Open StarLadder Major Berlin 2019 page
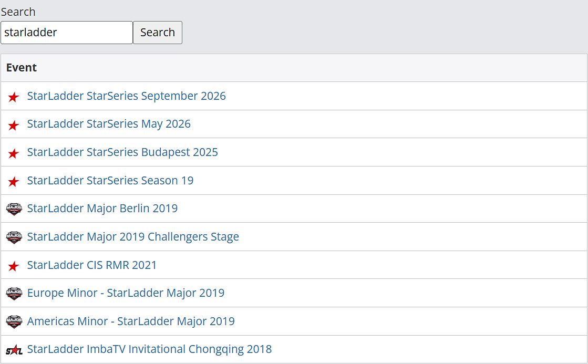 click(102, 209)
